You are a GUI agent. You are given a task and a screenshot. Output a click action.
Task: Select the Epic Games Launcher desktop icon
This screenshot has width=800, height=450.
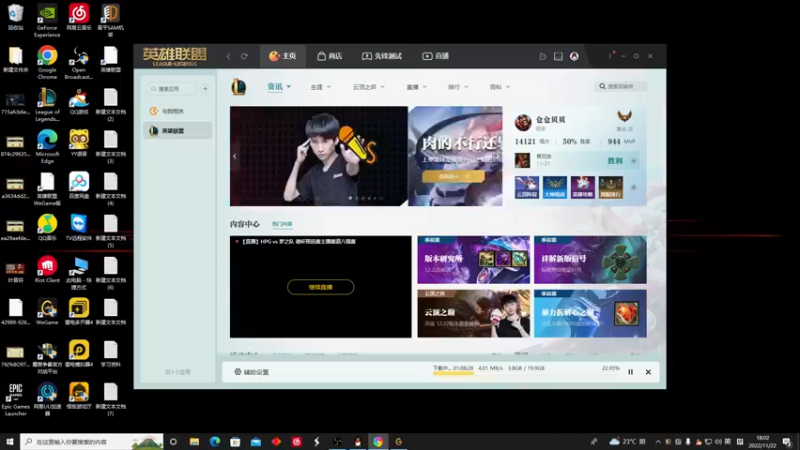click(x=15, y=400)
